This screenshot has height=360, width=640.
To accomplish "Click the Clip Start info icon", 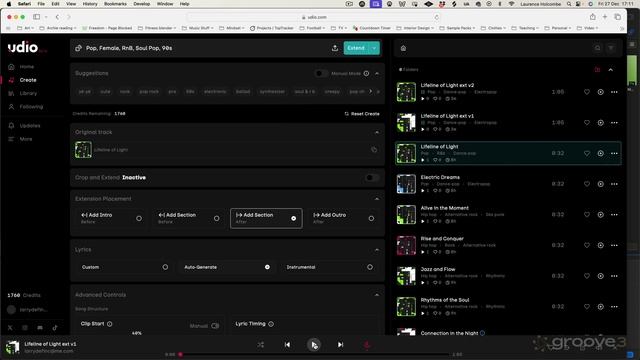I will coord(109,324).
